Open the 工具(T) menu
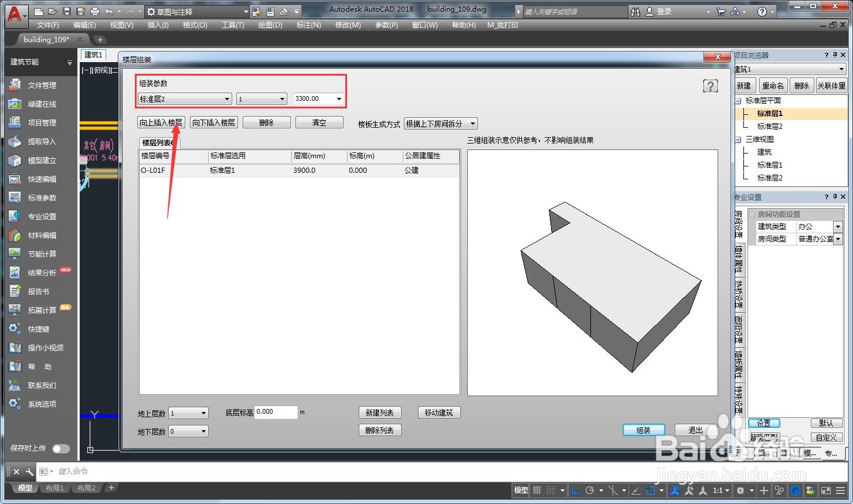 [x=233, y=25]
